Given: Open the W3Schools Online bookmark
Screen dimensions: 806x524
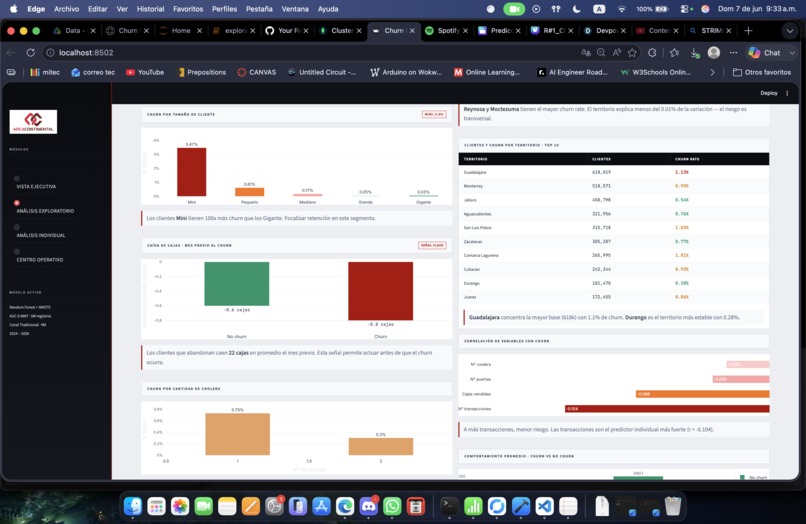Looking at the screenshot, I should 655,73.
